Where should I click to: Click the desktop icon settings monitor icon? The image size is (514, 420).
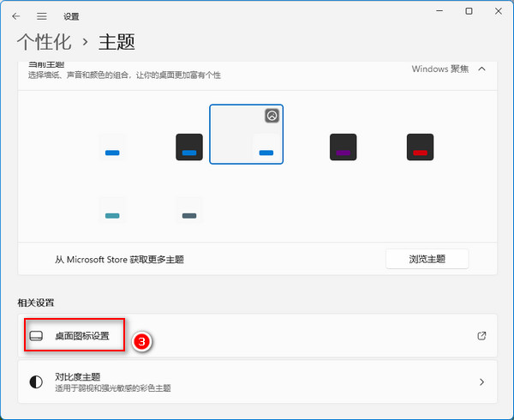coord(36,336)
